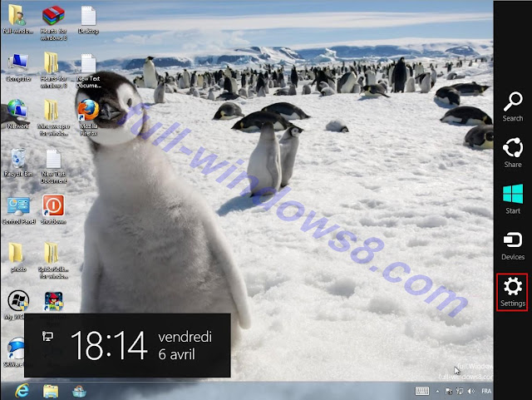The width and height of the screenshot is (532, 400).
Task: Select the SpiderSolit... for windo... folder
Action: tap(53, 260)
